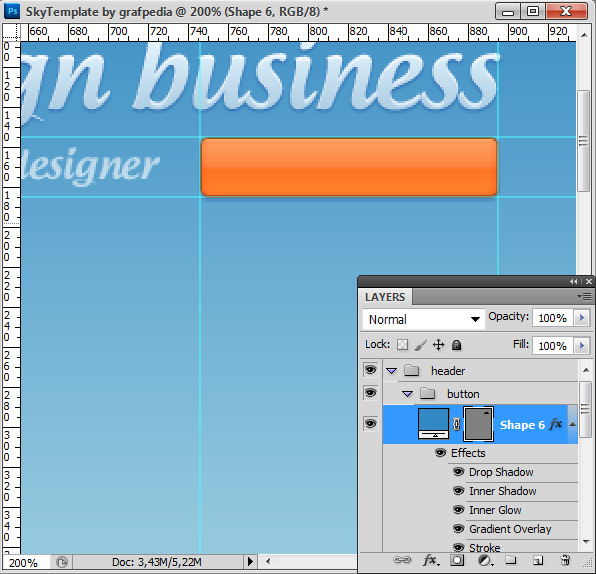The height and width of the screenshot is (574, 596).
Task: Click the orange button shape on canvas
Action: (349, 167)
